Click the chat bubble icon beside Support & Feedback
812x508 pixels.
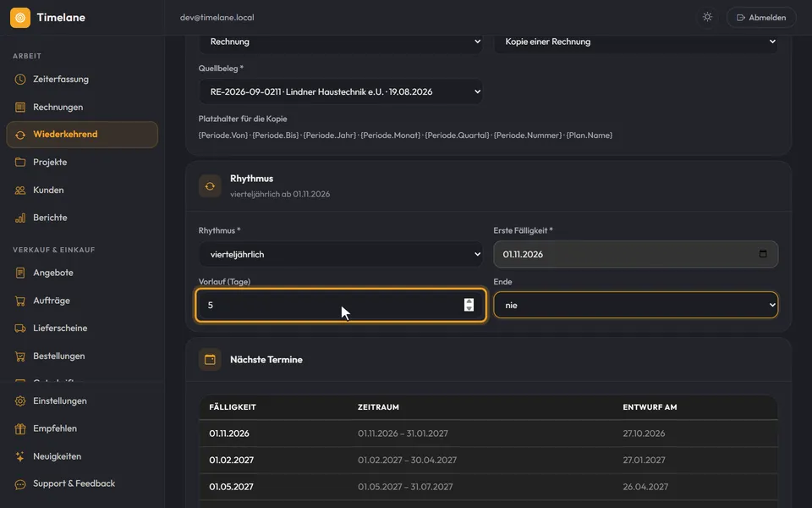coord(20,484)
